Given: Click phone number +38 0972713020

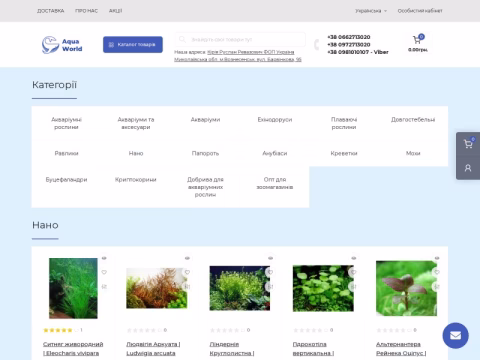Looking at the screenshot, I should (349, 44).
